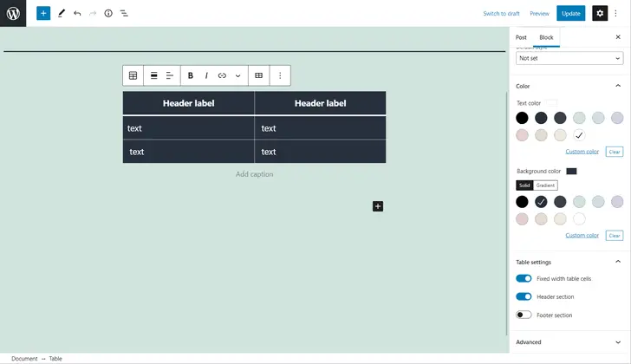Click the Update button
631x364 pixels.
point(570,13)
